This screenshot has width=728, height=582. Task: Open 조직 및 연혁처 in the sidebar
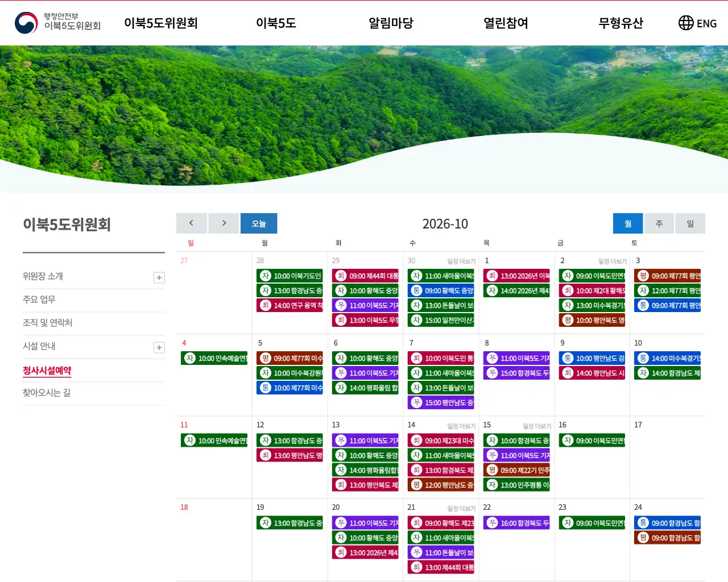click(x=47, y=323)
